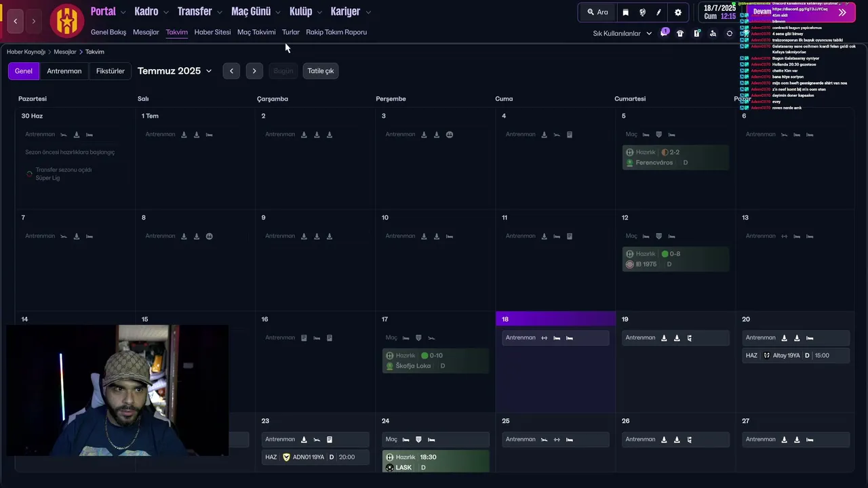Go forward with the right arrow beside club badge

pos(34,21)
